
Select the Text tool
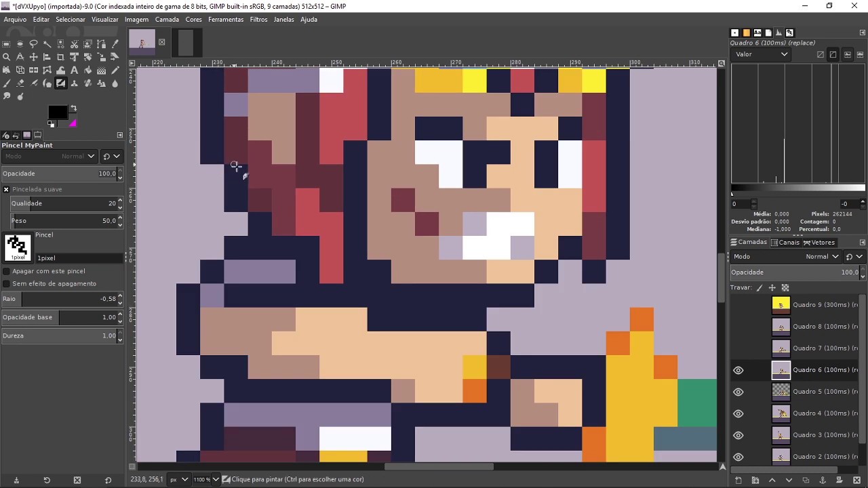click(74, 70)
